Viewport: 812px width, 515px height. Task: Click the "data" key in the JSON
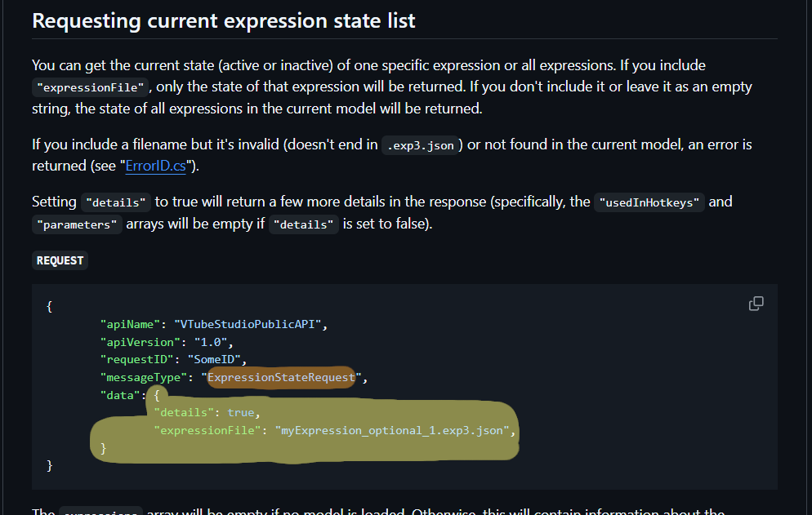pyautogui.click(x=119, y=395)
